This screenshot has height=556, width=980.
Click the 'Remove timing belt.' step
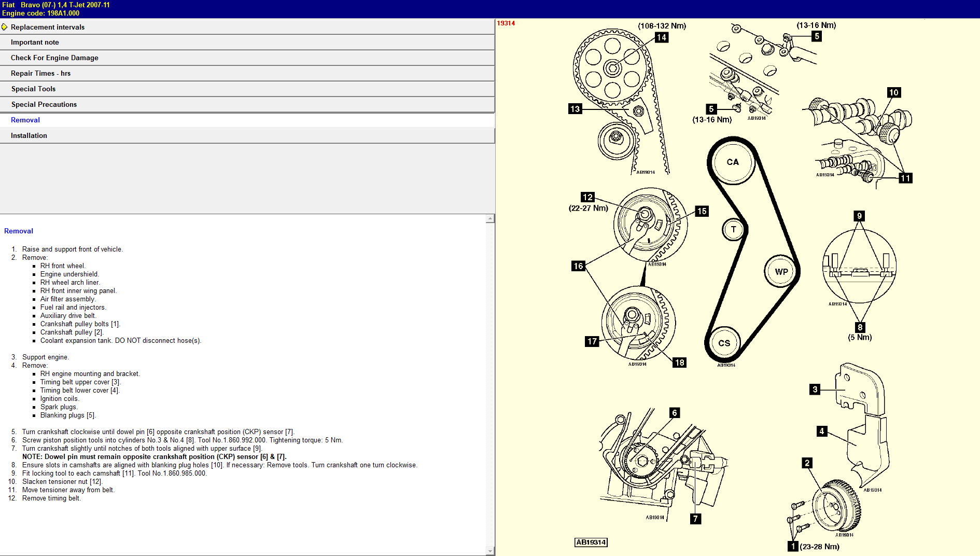tap(52, 498)
